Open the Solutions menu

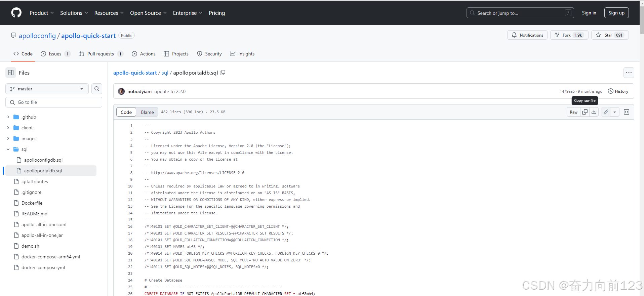[74, 13]
